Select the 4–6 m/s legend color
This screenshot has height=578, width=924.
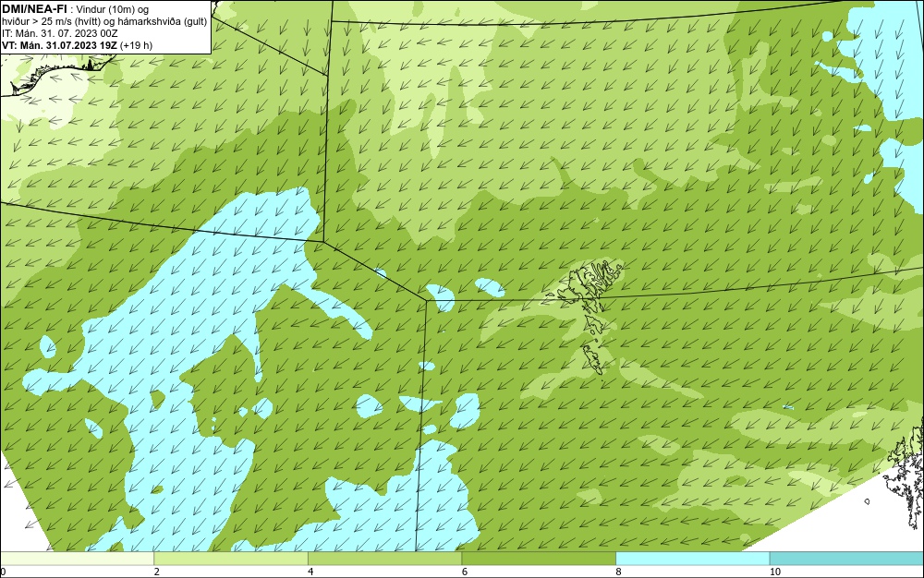[x=384, y=559]
